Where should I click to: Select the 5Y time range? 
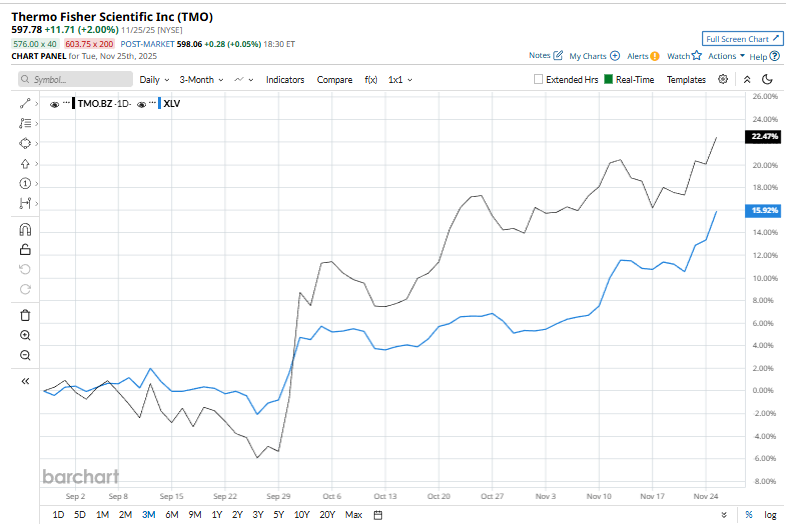pos(279,515)
